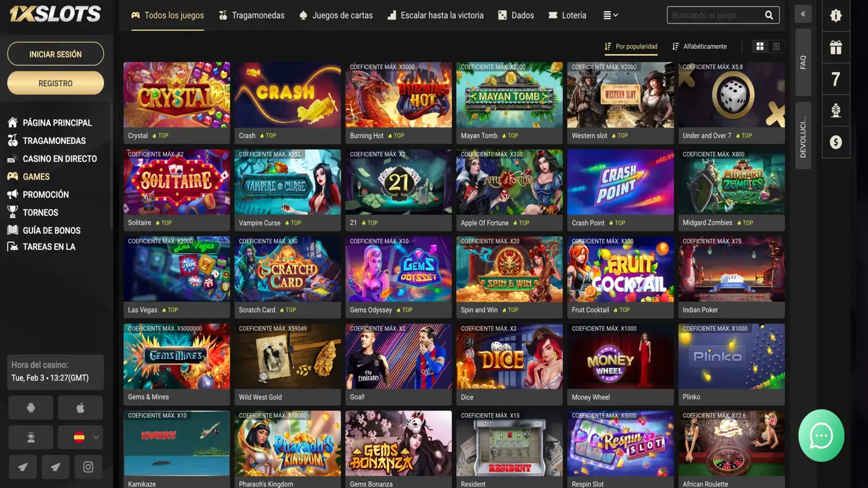Open the Apple app download icon

[x=80, y=408]
